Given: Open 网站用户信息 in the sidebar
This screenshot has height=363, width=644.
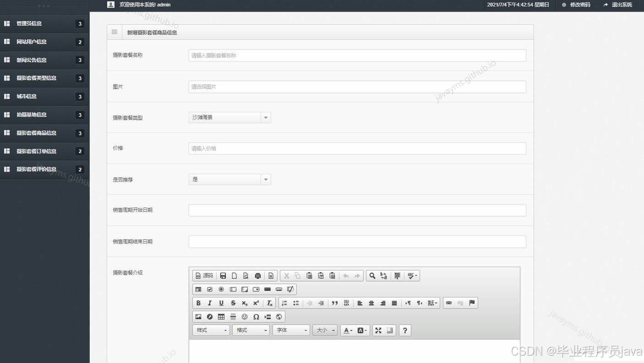Looking at the screenshot, I should point(44,42).
